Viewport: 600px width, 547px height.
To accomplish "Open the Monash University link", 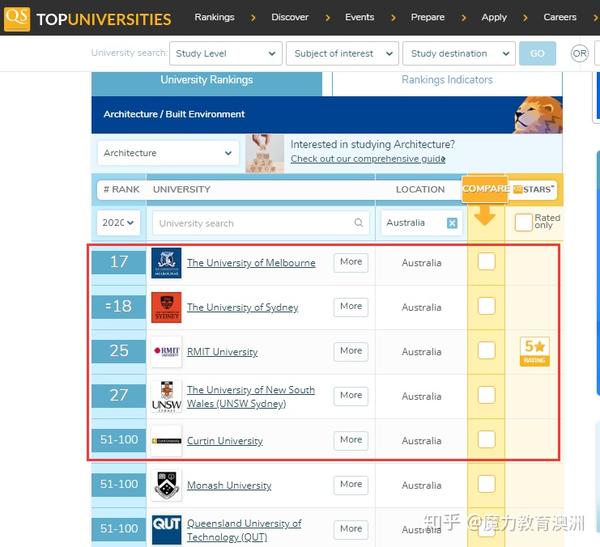I will 229,485.
